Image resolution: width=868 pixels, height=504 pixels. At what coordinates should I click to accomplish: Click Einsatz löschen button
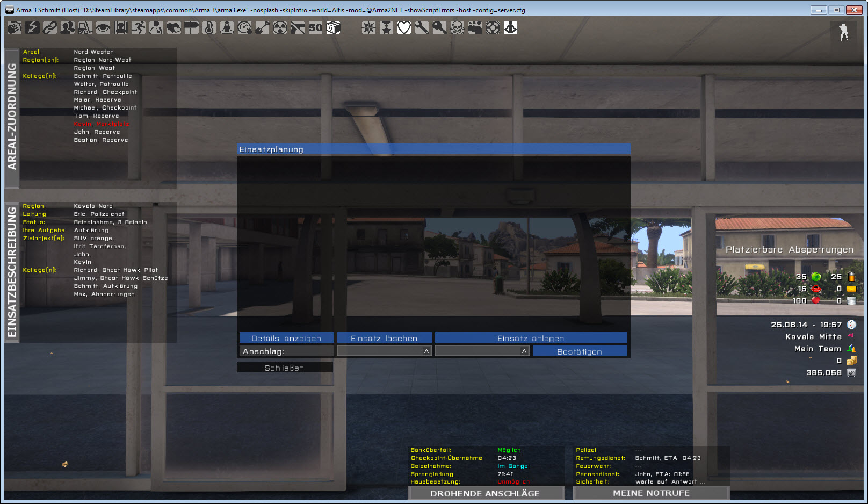[384, 338]
